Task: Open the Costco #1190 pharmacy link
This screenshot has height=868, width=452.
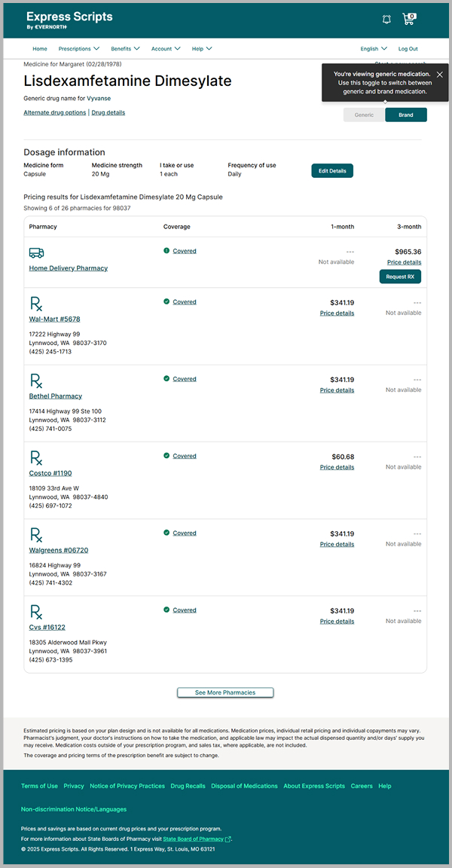Action: click(x=50, y=472)
